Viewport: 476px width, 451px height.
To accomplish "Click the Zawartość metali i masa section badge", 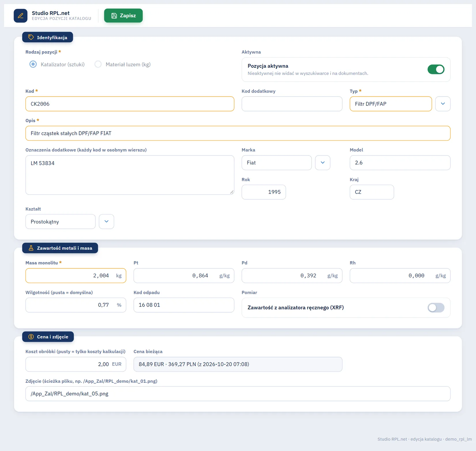I will pos(60,248).
